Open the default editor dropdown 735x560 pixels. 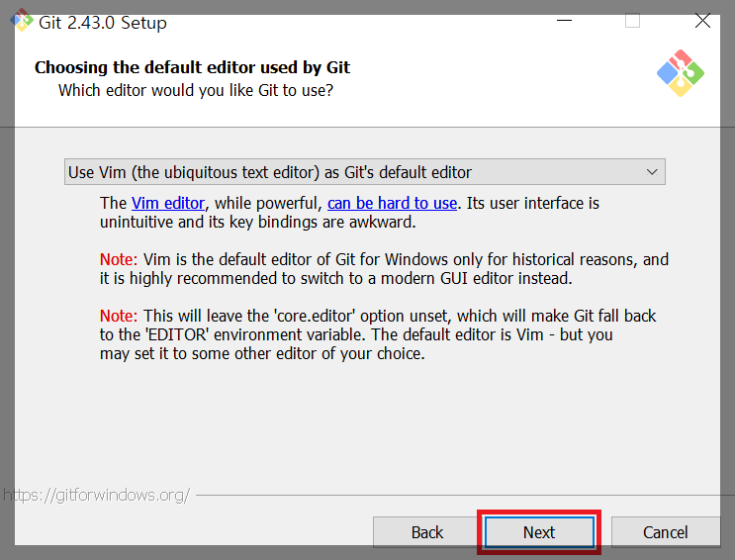coord(365,171)
